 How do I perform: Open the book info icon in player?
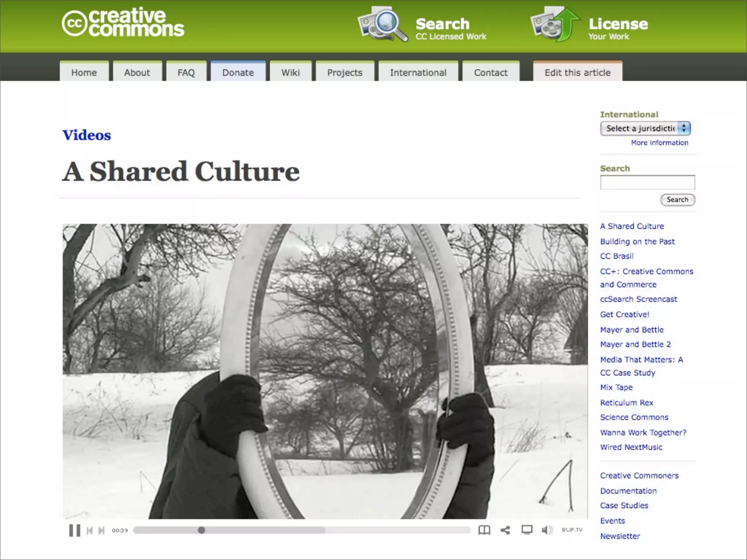coord(484,530)
